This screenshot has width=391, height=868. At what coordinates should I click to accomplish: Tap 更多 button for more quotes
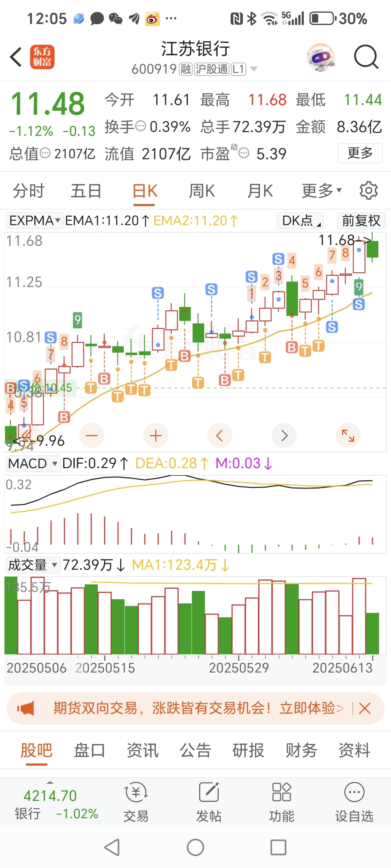click(x=360, y=153)
